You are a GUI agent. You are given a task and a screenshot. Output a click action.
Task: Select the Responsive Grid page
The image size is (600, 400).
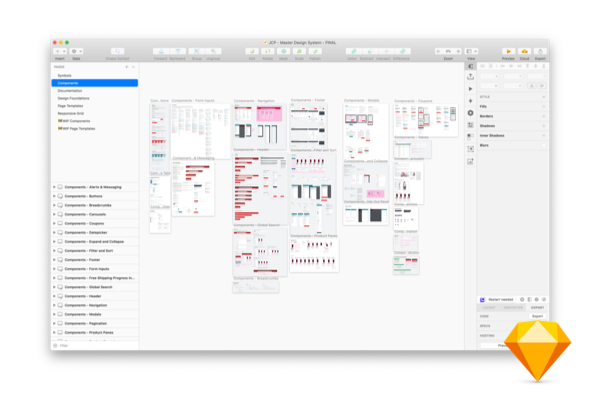click(x=95, y=114)
